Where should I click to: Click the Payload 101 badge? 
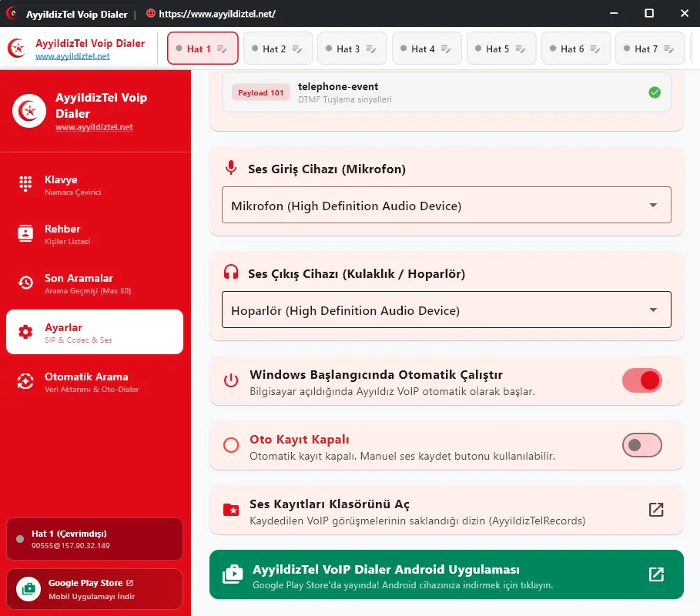261,92
